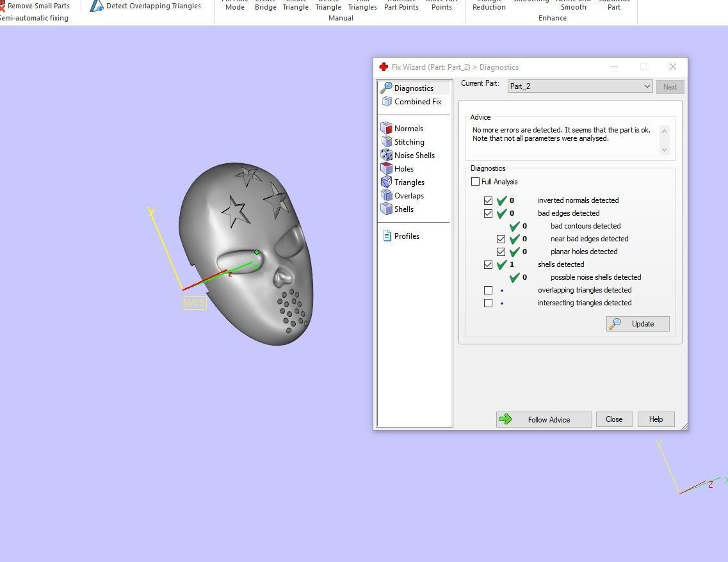This screenshot has height=562, width=728.
Task: Click the mask 3D model in viewport
Action: click(246, 253)
